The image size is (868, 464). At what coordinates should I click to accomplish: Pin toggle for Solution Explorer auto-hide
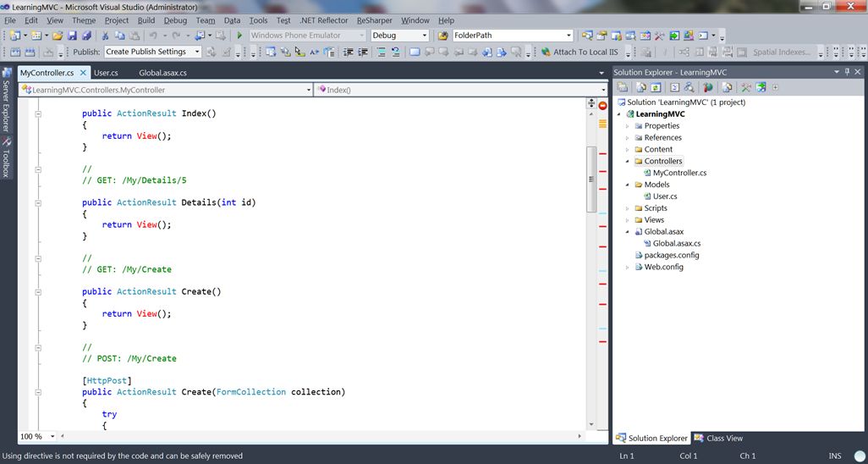click(x=847, y=73)
